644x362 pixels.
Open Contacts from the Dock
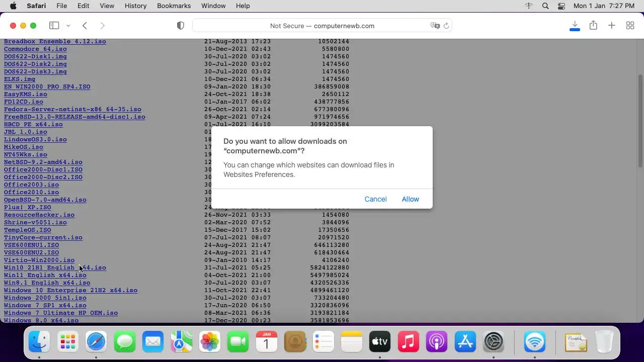click(295, 342)
